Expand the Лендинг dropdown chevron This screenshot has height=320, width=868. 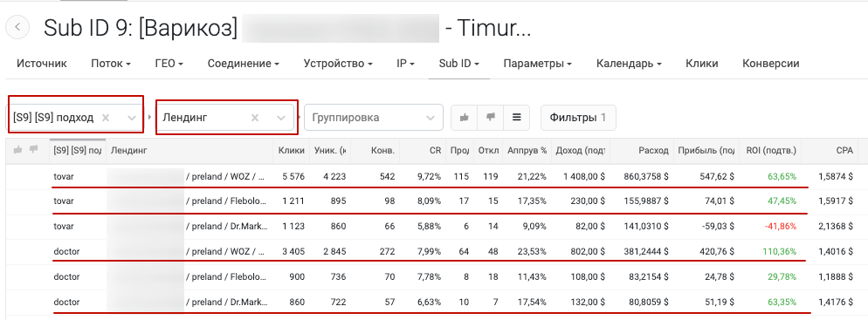click(281, 118)
